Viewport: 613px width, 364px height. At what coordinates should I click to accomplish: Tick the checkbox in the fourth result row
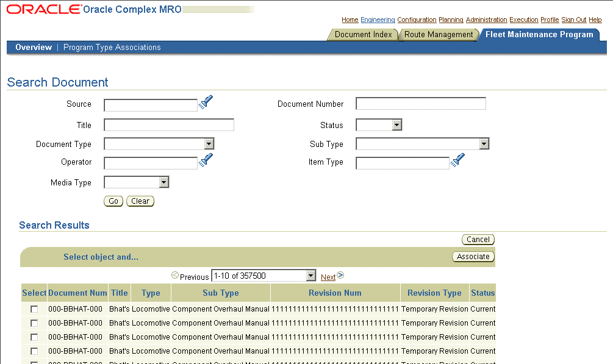[34, 351]
